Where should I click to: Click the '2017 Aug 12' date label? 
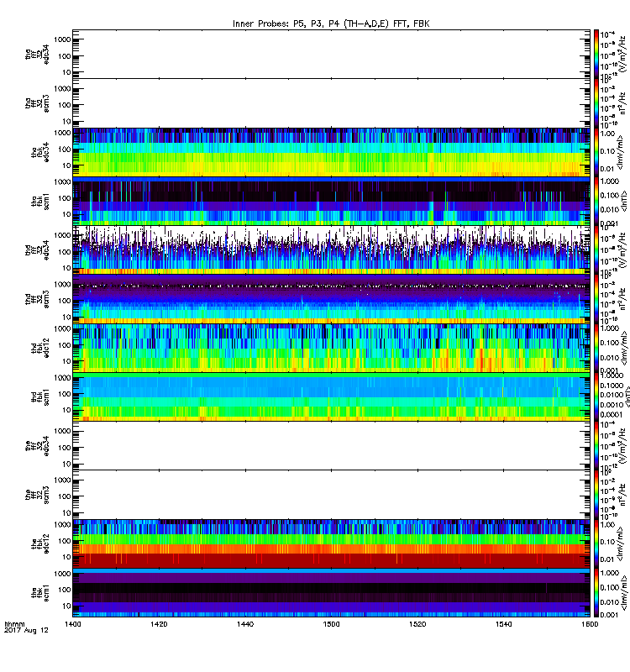tap(26, 631)
